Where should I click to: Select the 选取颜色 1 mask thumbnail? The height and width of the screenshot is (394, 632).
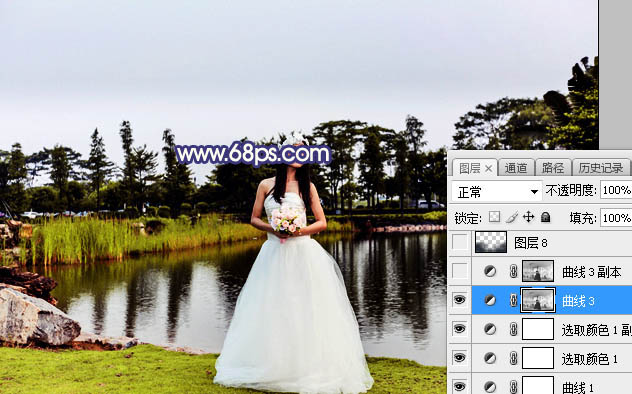click(538, 358)
